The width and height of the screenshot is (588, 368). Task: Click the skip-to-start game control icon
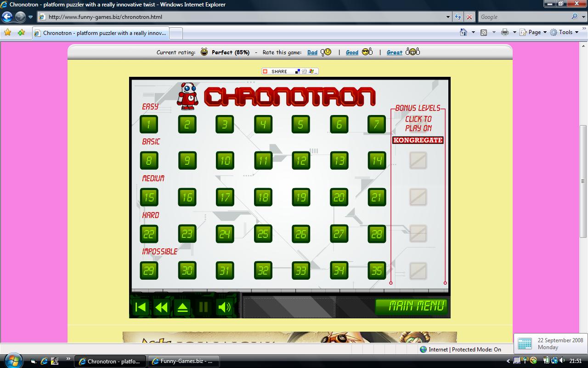tap(141, 307)
